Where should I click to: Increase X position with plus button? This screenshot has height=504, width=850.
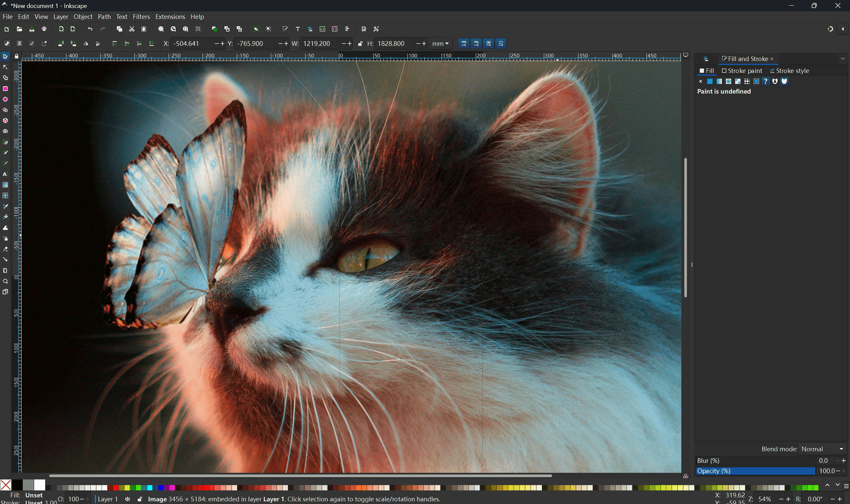click(x=222, y=43)
